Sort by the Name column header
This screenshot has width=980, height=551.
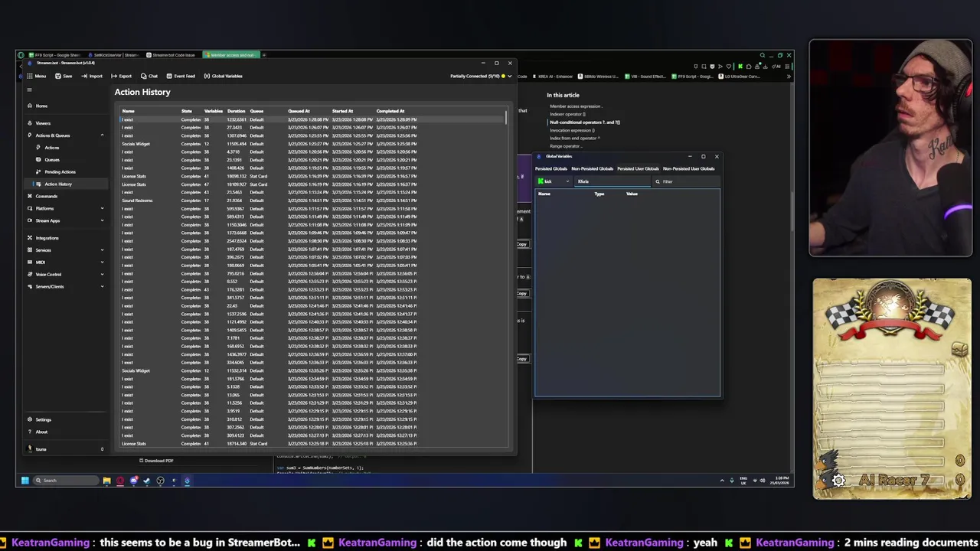[129, 111]
